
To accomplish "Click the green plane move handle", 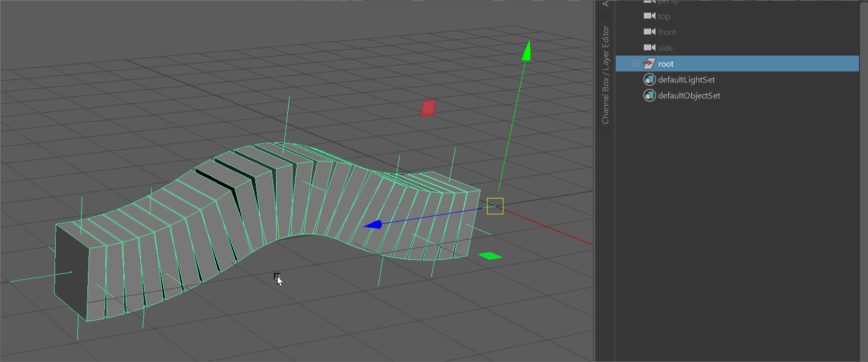I will (490, 256).
